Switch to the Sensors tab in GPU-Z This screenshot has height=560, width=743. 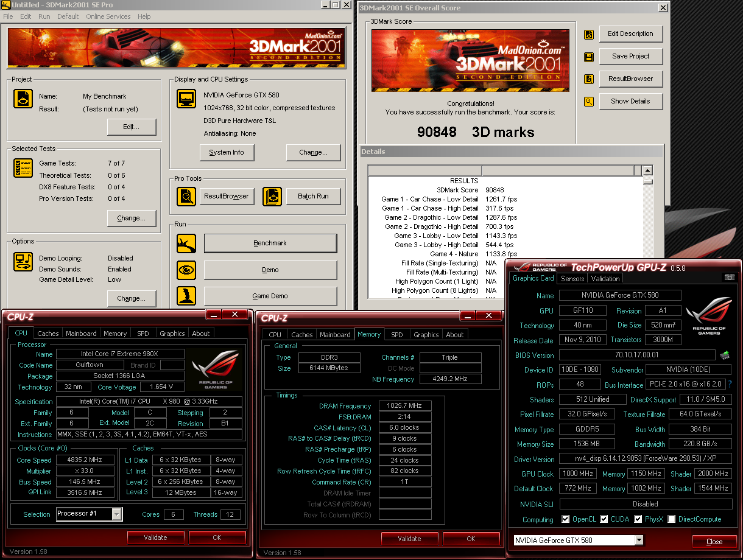[x=572, y=279]
